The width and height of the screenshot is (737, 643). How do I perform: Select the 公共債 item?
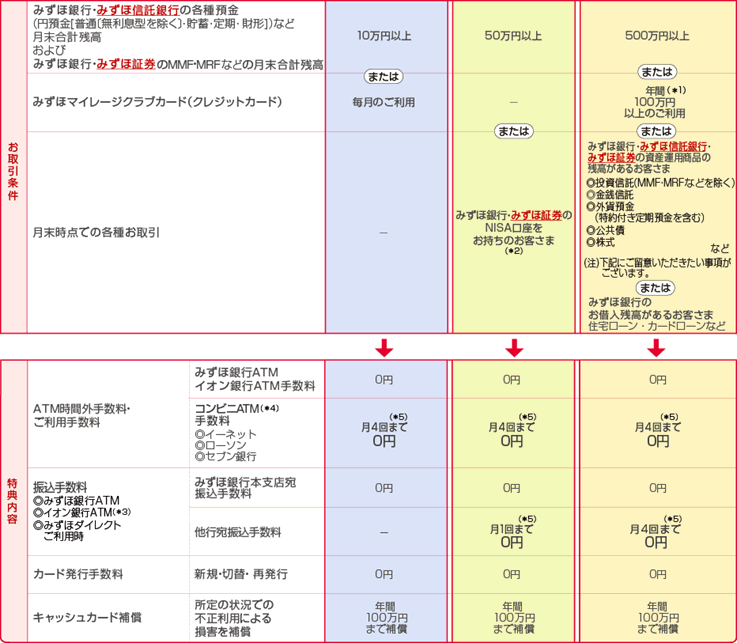pos(605,230)
